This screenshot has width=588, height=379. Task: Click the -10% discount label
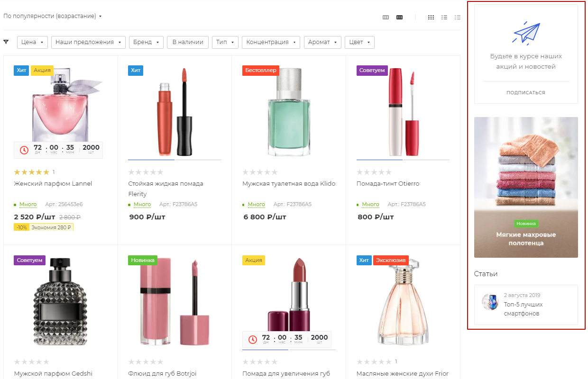coord(22,227)
